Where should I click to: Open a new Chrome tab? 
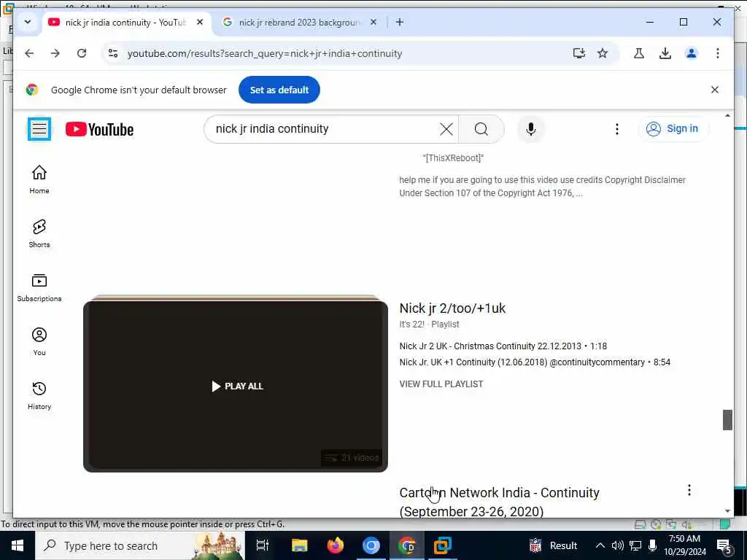pos(399,22)
